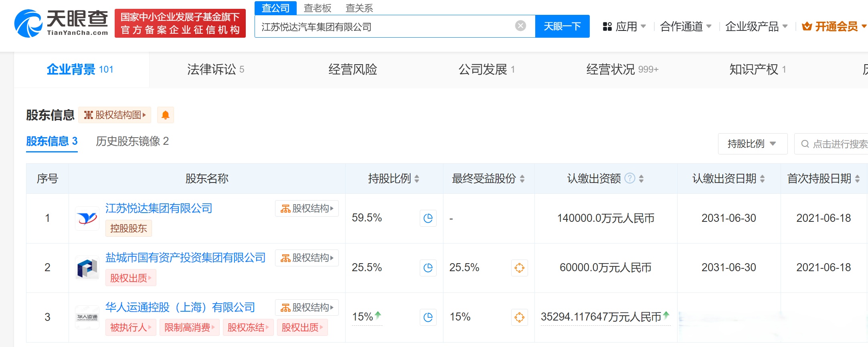Select the 查关系 search tab
The height and width of the screenshot is (347, 868).
click(359, 8)
